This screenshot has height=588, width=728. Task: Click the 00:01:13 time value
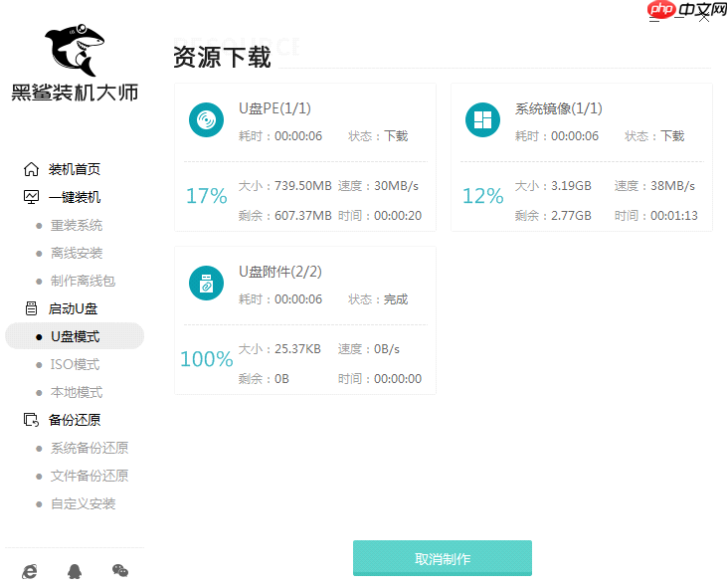[x=674, y=216]
